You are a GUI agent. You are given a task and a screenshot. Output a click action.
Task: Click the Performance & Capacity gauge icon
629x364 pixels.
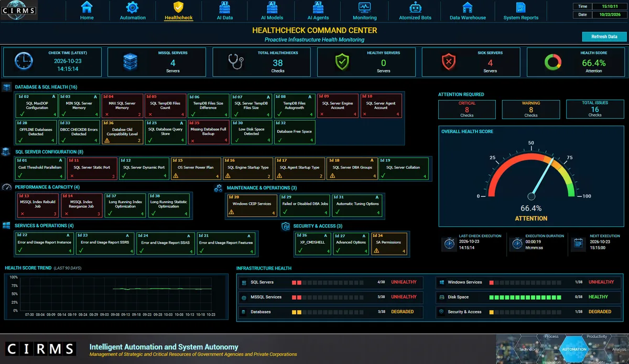point(7,187)
